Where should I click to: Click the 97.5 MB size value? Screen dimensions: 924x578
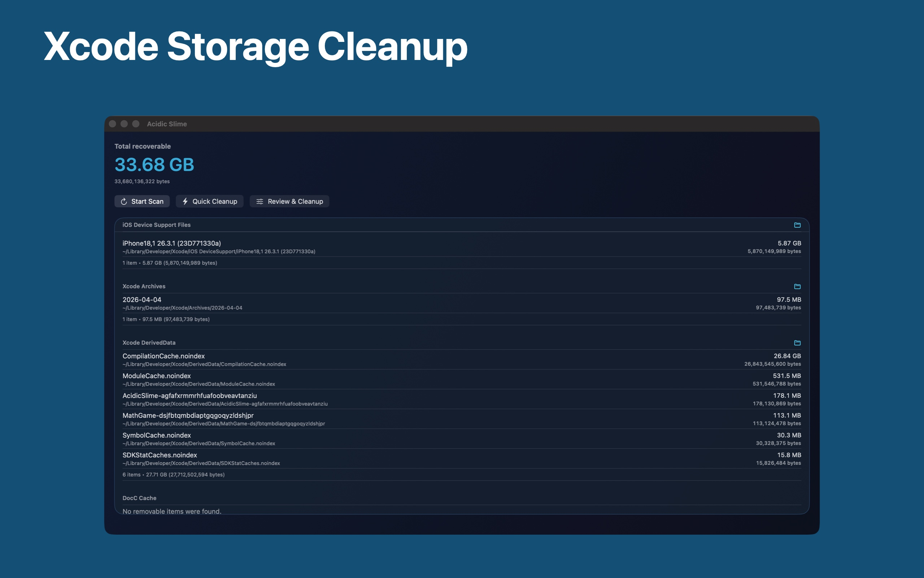coord(789,300)
